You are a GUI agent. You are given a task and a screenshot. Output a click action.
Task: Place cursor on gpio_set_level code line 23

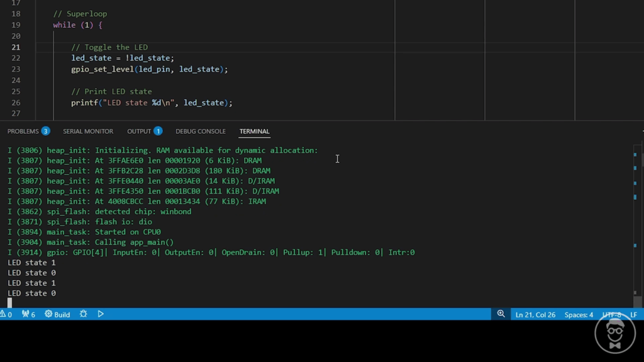[150, 69]
